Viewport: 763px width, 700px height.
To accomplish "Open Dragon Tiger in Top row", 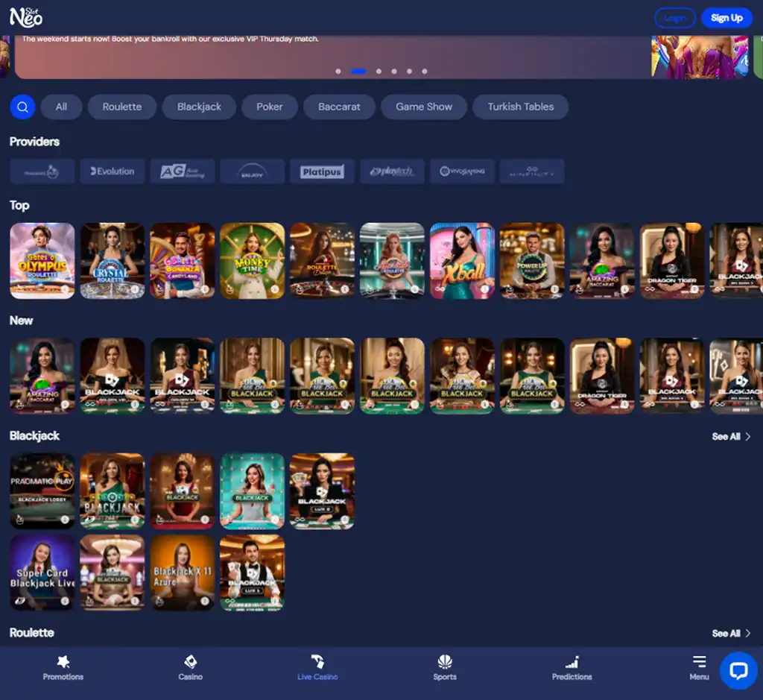I will point(672,261).
